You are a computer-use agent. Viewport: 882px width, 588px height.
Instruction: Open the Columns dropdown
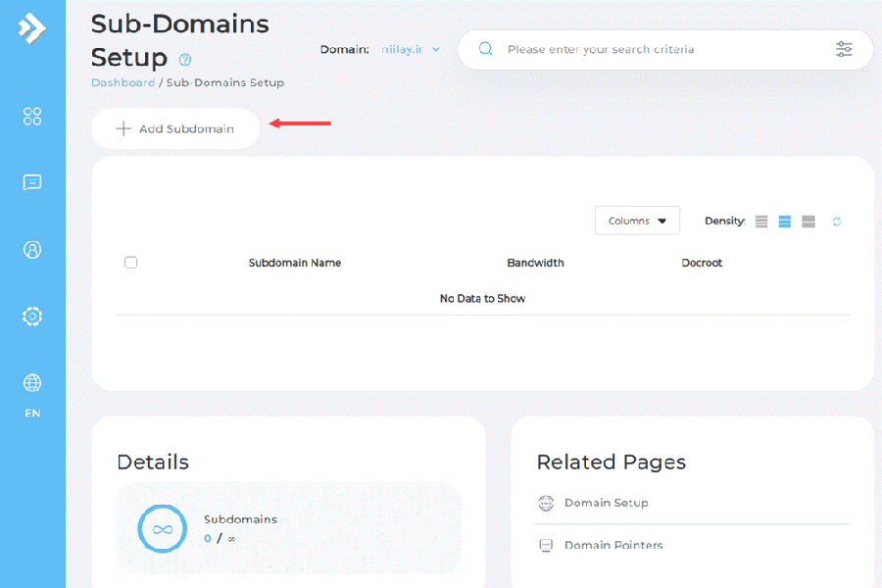coord(637,221)
